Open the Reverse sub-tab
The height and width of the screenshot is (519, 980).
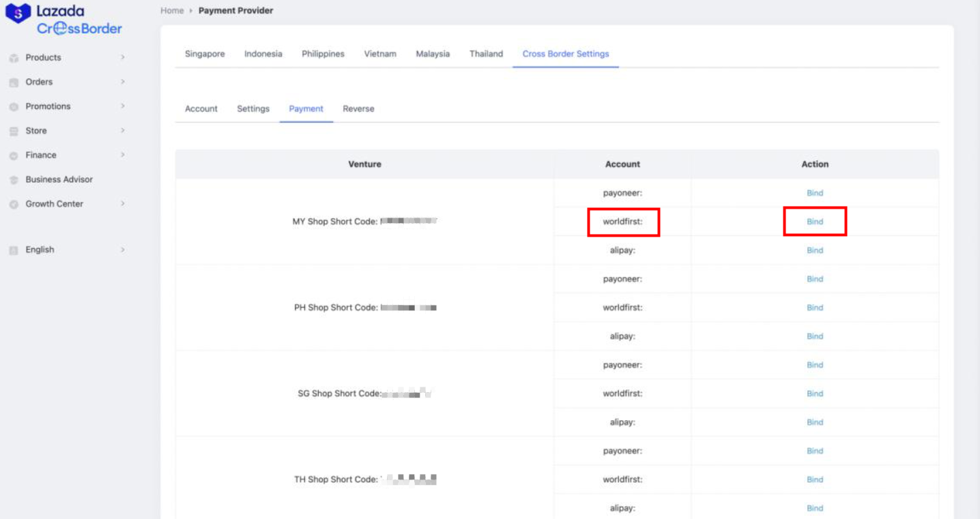pyautogui.click(x=358, y=109)
